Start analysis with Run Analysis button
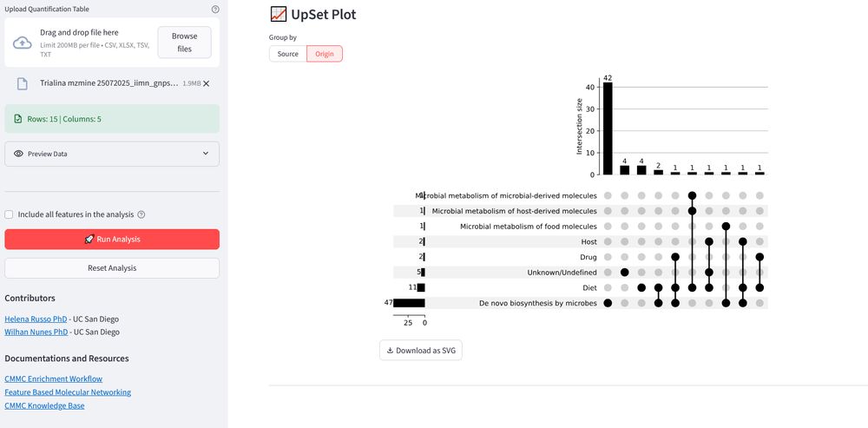Screen dimensions: 868x428 [112, 240]
